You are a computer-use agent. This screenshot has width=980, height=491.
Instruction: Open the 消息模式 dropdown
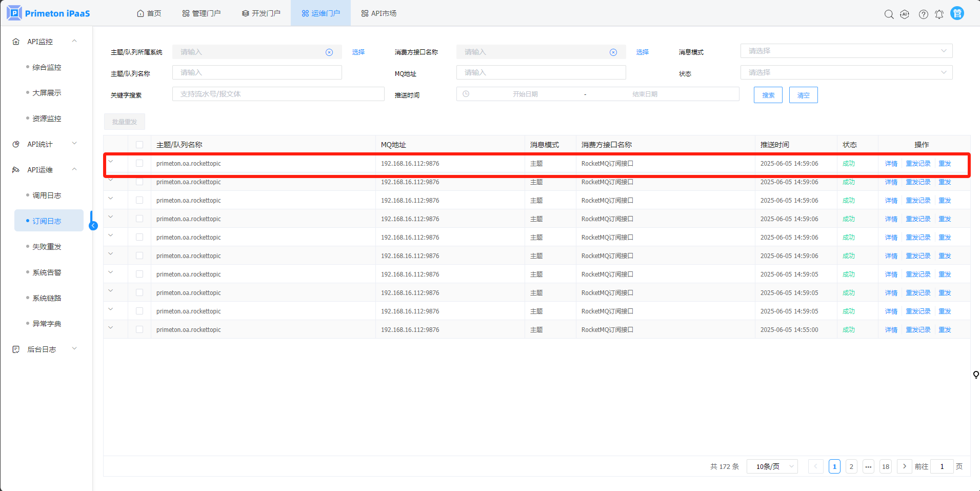click(x=846, y=51)
